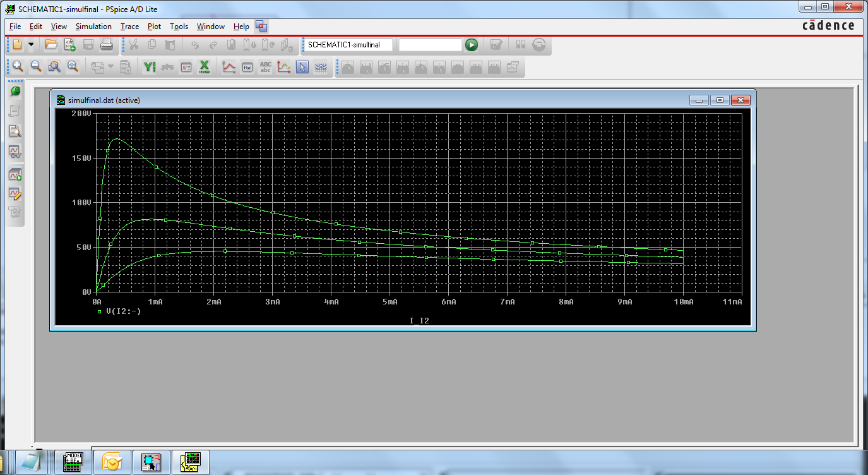Click the Open file folder icon
The height and width of the screenshot is (475, 868).
[x=51, y=45]
